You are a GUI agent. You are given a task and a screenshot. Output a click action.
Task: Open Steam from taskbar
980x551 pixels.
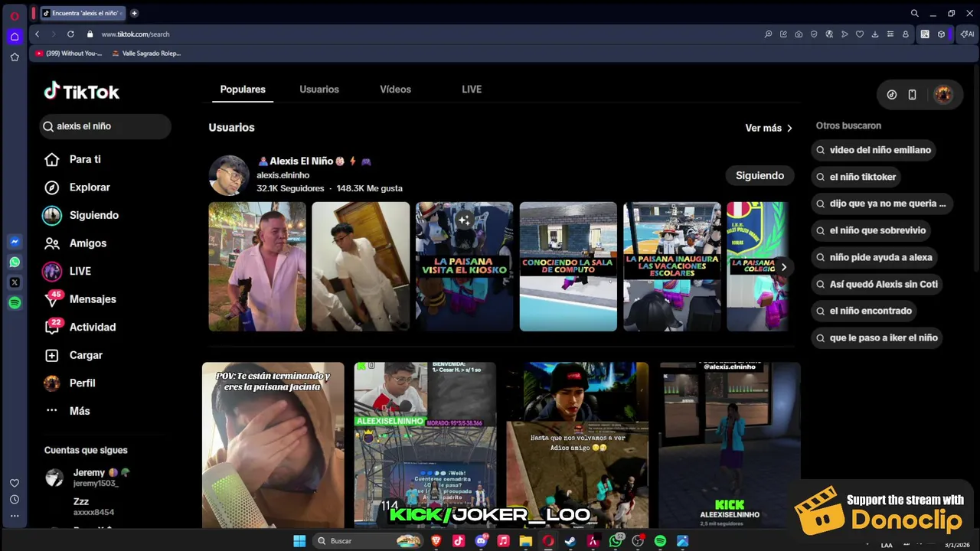pyautogui.click(x=570, y=541)
